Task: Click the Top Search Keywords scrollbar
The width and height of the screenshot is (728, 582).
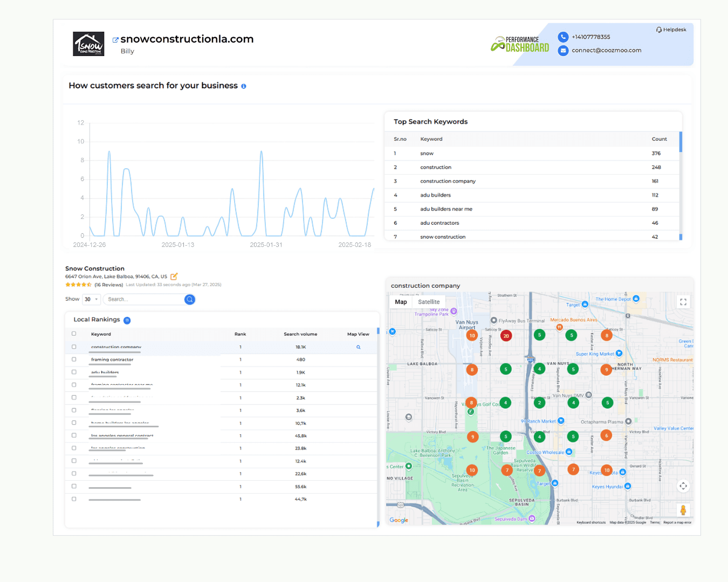Action: [681, 142]
